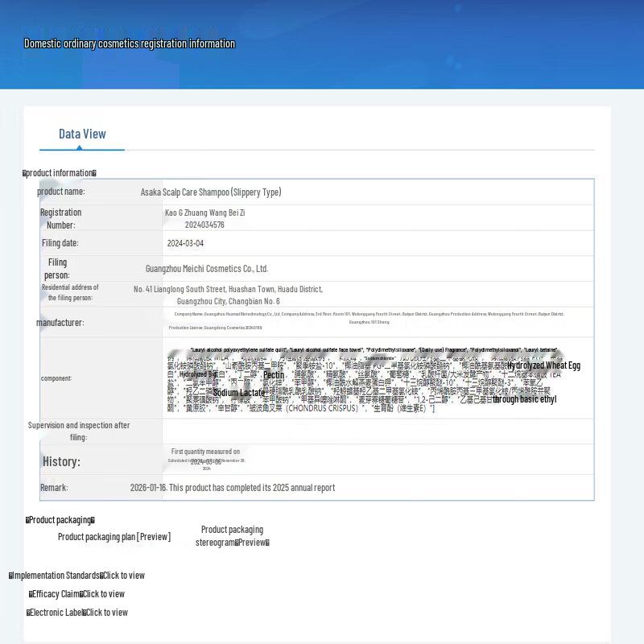The height and width of the screenshot is (644, 644).
Task: Click filing person 'Guangzhou Meichi Cosmetics Co., Ltd.'
Action: 207,269
